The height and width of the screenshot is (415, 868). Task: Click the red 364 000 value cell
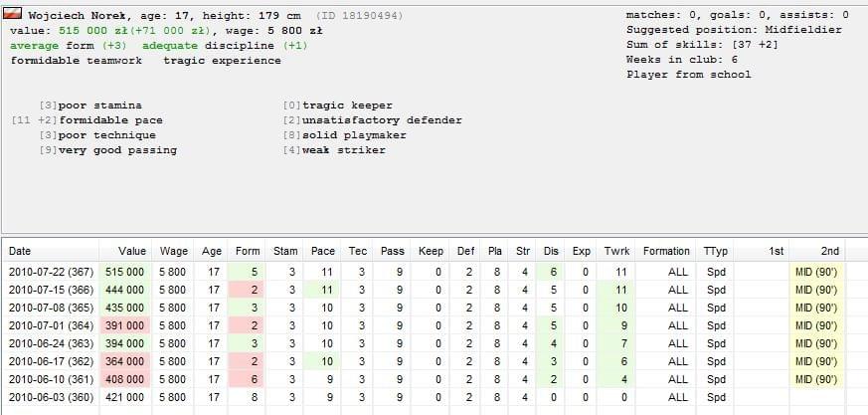[x=125, y=362]
